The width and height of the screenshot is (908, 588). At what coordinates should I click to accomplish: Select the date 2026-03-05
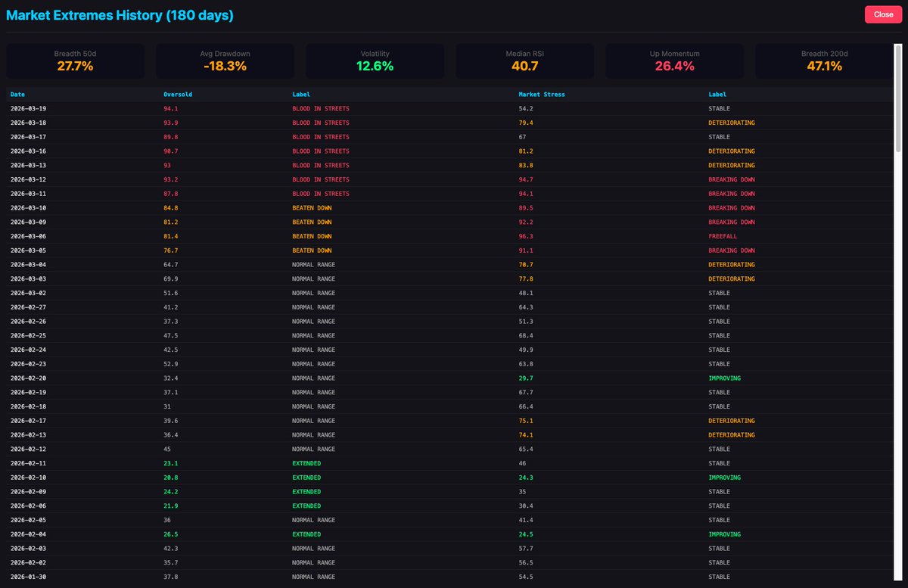coord(29,250)
